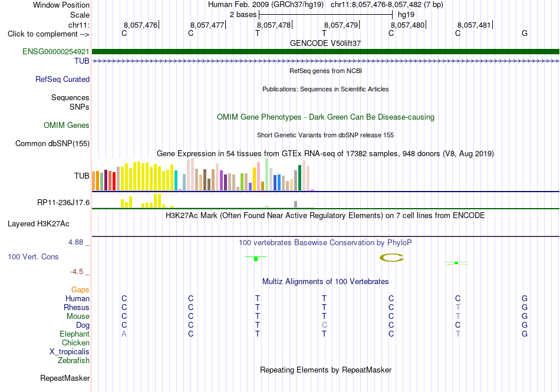Click the TUB transcript label under GENCODE
560x392 pixels.
point(82,61)
